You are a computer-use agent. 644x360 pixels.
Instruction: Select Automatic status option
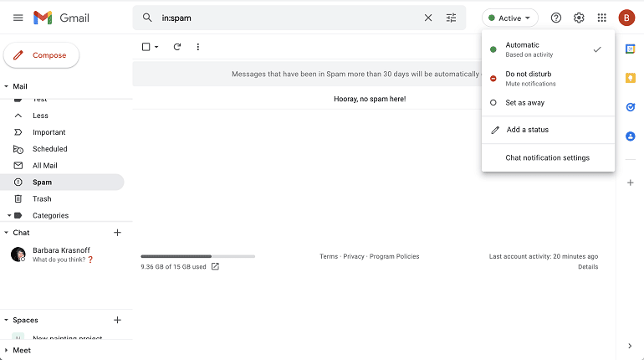548,49
